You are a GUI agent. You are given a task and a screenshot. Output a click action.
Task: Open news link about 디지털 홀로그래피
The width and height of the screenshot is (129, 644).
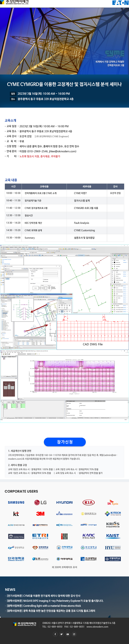click(x=51, y=611)
